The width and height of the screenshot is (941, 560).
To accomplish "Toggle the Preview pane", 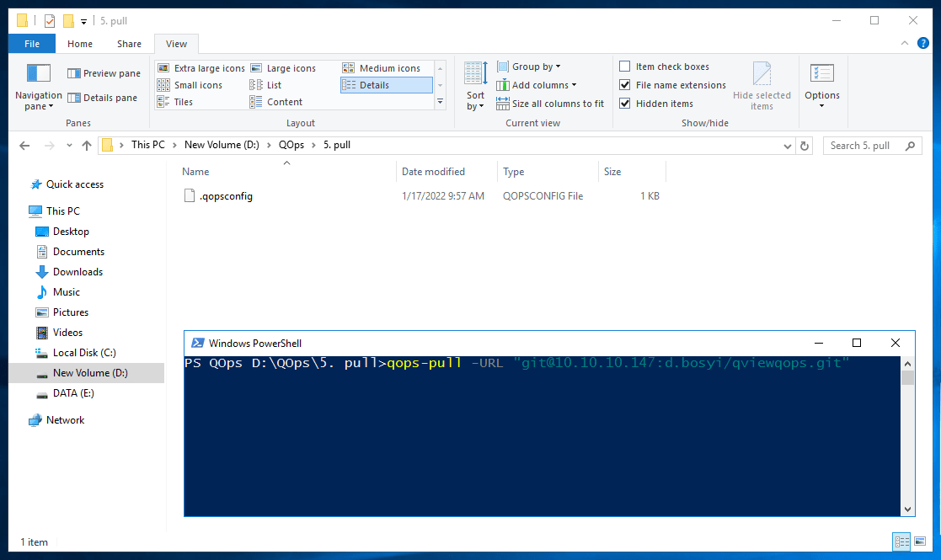I will coord(104,73).
